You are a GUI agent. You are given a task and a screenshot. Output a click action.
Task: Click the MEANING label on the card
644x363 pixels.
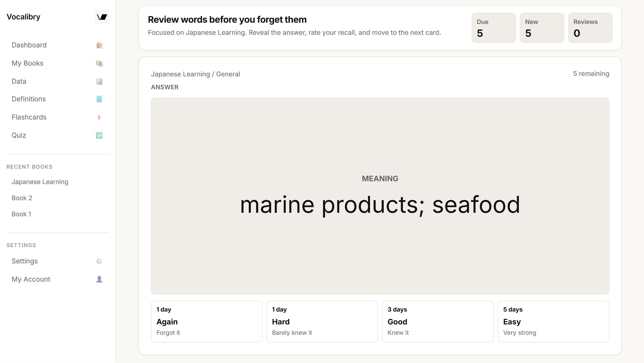[x=380, y=178]
